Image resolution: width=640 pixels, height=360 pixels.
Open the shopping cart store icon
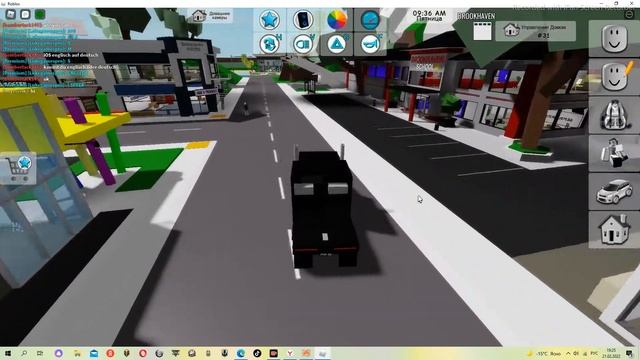point(18,168)
